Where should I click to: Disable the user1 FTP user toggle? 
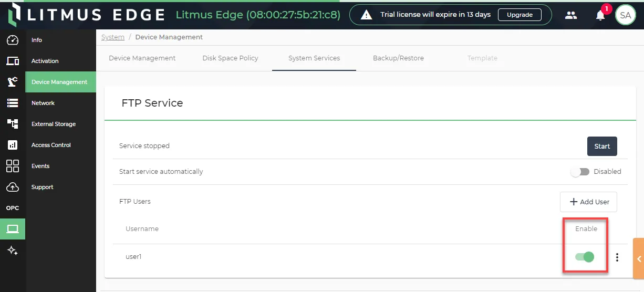pyautogui.click(x=585, y=257)
